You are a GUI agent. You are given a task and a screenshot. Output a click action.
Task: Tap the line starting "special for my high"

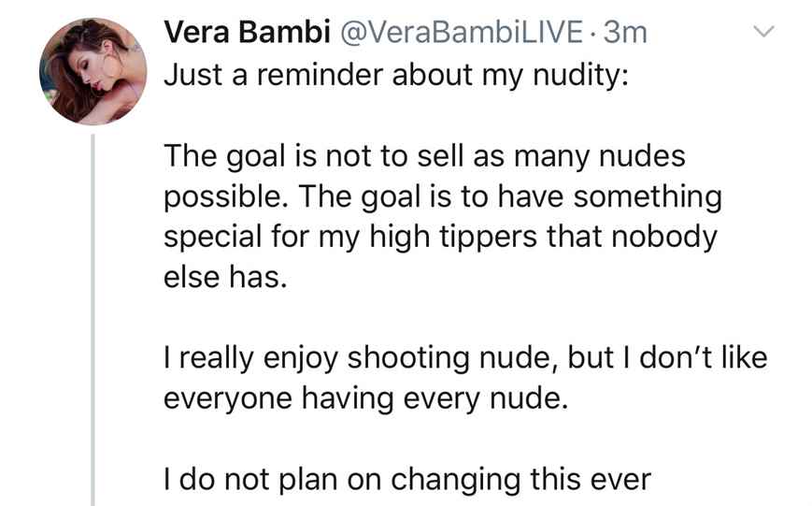[440, 238]
